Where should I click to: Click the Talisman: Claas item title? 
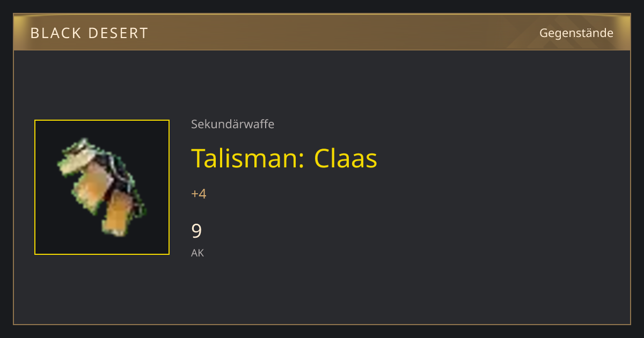(x=284, y=158)
